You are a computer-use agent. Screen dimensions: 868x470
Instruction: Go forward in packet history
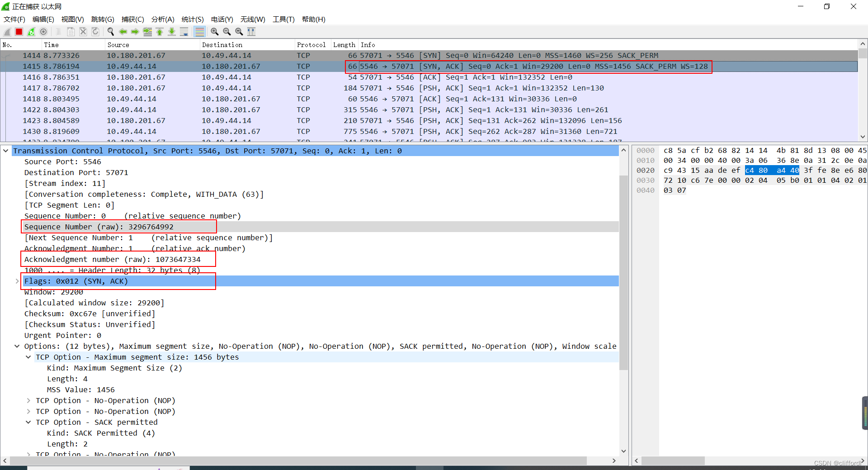(x=135, y=32)
